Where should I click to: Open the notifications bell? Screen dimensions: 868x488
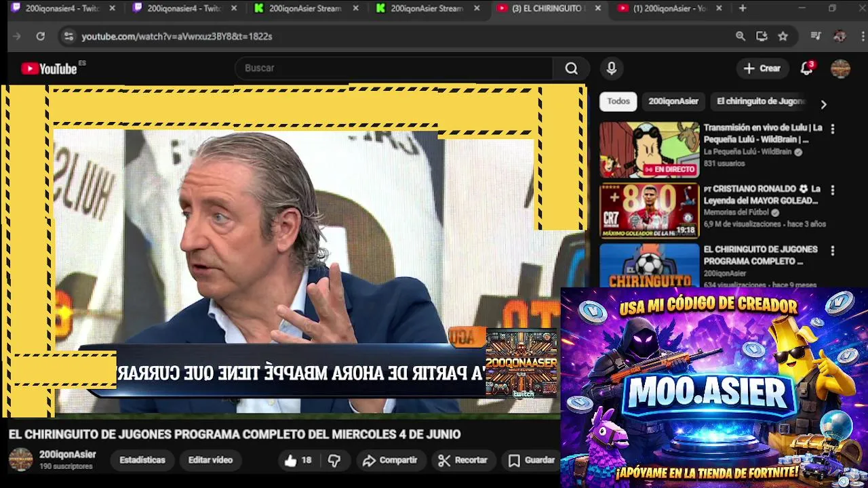[806, 68]
